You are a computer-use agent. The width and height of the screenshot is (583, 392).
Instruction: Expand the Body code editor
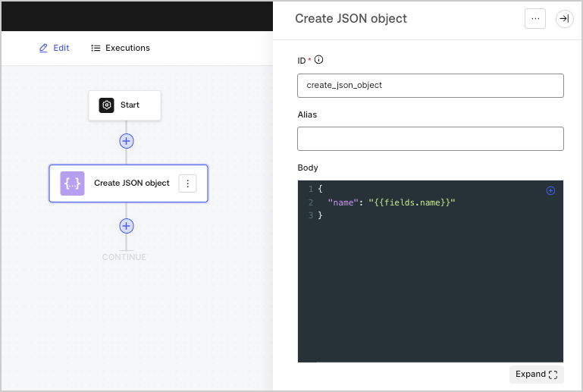536,374
